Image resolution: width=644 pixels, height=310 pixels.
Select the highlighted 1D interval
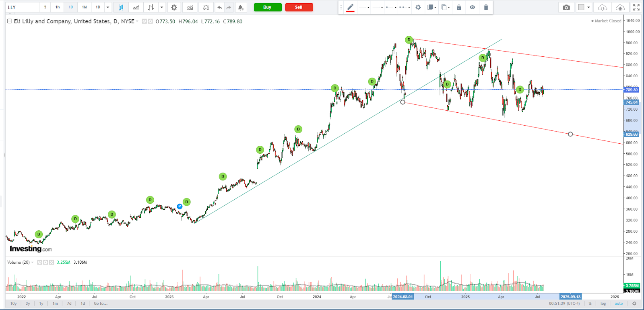click(71, 7)
